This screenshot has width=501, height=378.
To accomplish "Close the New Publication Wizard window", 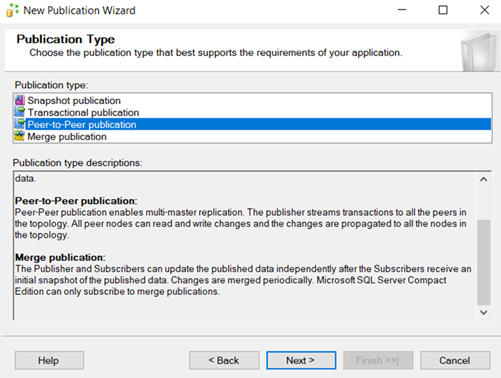I will (484, 10).
